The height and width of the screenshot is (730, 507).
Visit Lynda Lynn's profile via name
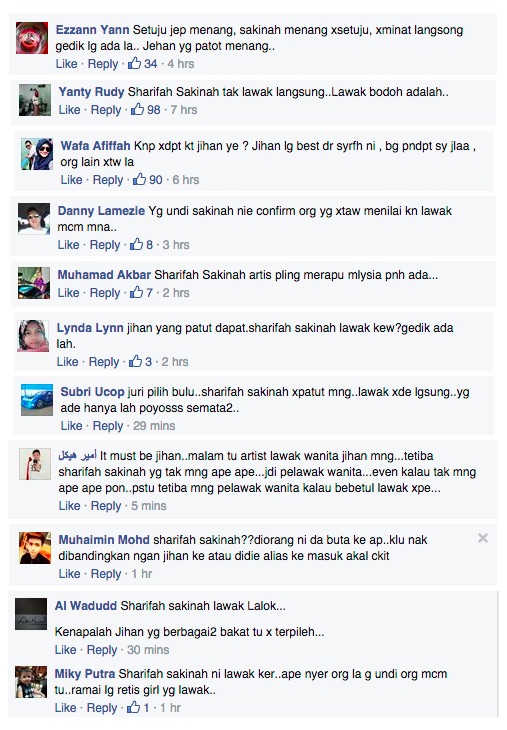(90, 328)
